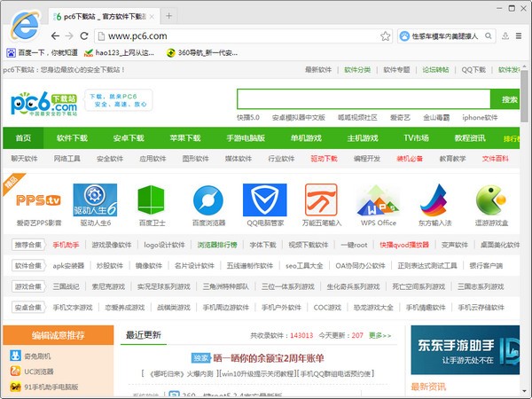
Task: Click 更多>> next to today's updates
Action: click(379, 335)
